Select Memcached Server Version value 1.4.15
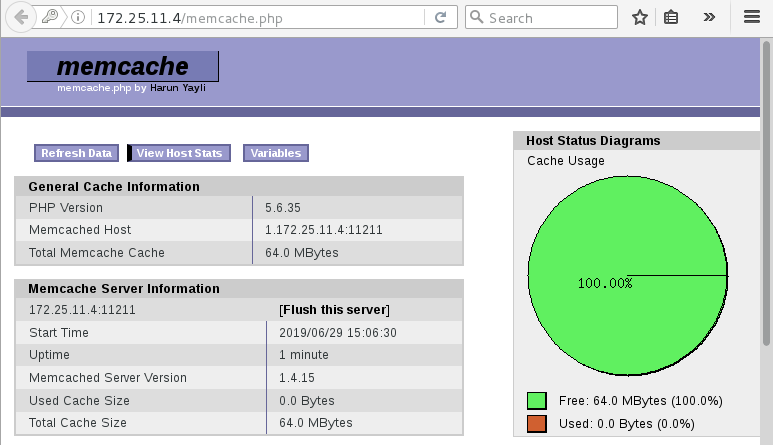 297,377
